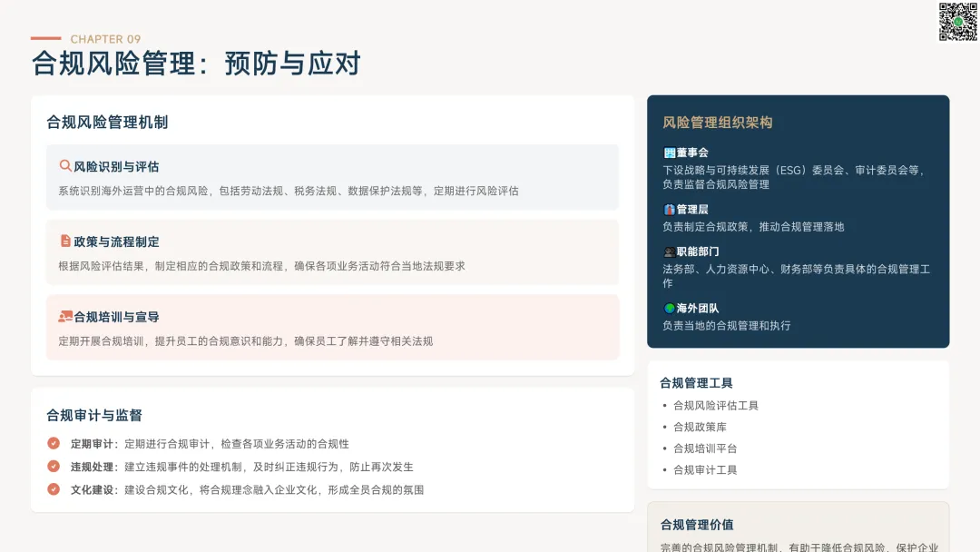The height and width of the screenshot is (552, 980).
Task: Click the person icon beside 管理层
Action: pyautogui.click(x=669, y=210)
